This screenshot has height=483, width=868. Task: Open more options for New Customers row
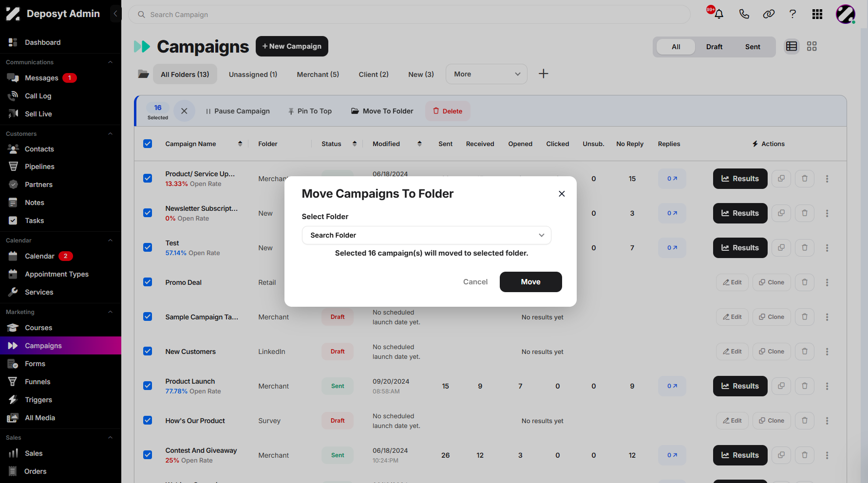point(827,352)
